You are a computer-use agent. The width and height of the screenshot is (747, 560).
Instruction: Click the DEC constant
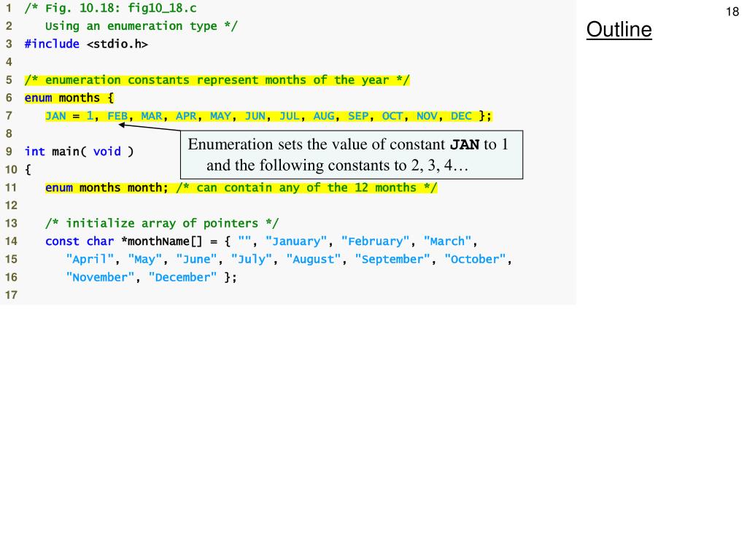click(x=461, y=116)
